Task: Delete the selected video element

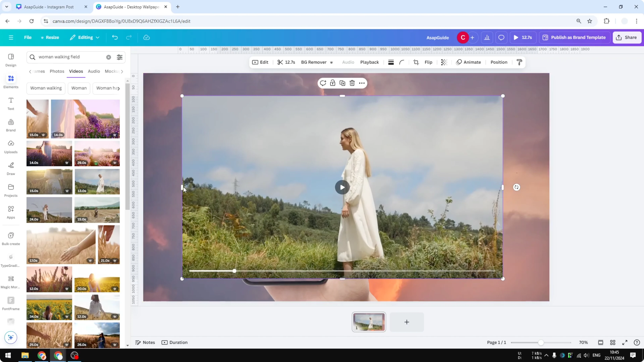Action: (352, 83)
